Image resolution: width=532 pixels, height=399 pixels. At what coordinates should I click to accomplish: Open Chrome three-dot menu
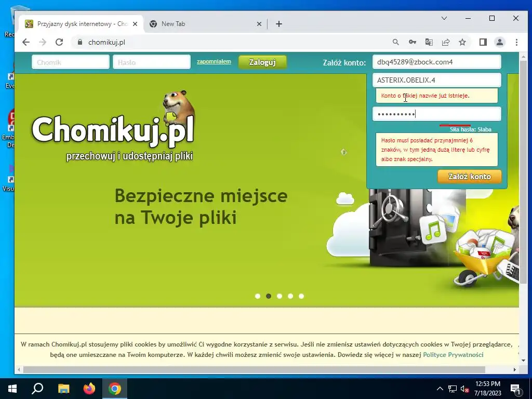[516, 42]
